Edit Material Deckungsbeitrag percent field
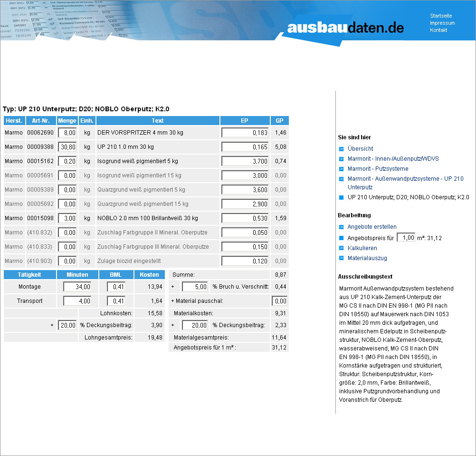 click(195, 325)
